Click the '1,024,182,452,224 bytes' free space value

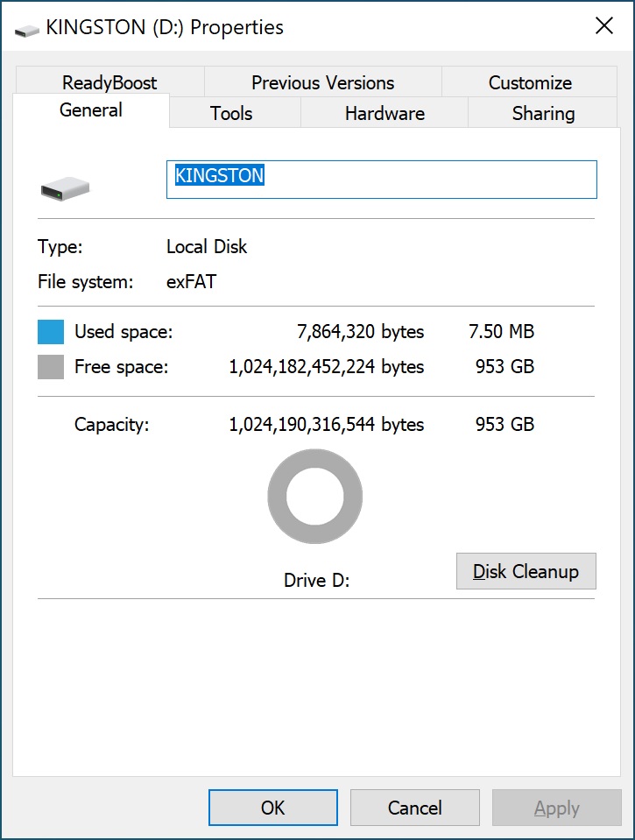coord(327,366)
